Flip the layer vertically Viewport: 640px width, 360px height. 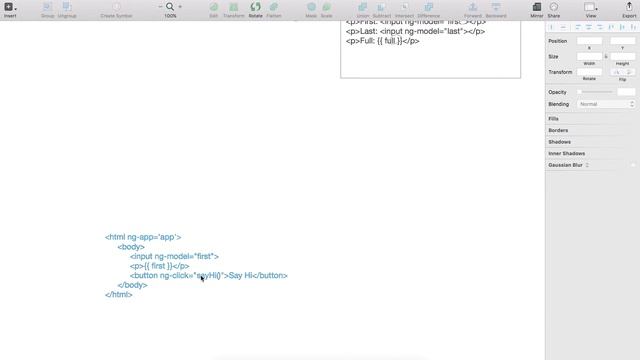[x=629, y=72]
